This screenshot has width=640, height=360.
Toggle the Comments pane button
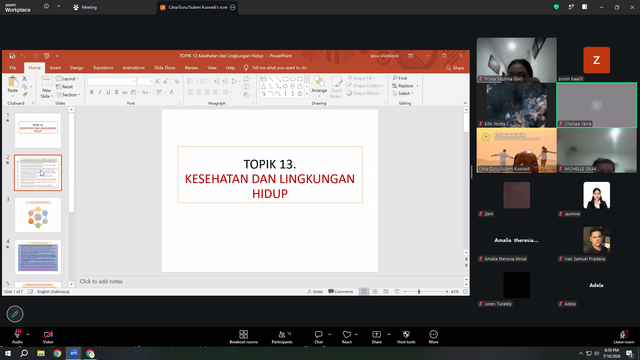point(341,291)
